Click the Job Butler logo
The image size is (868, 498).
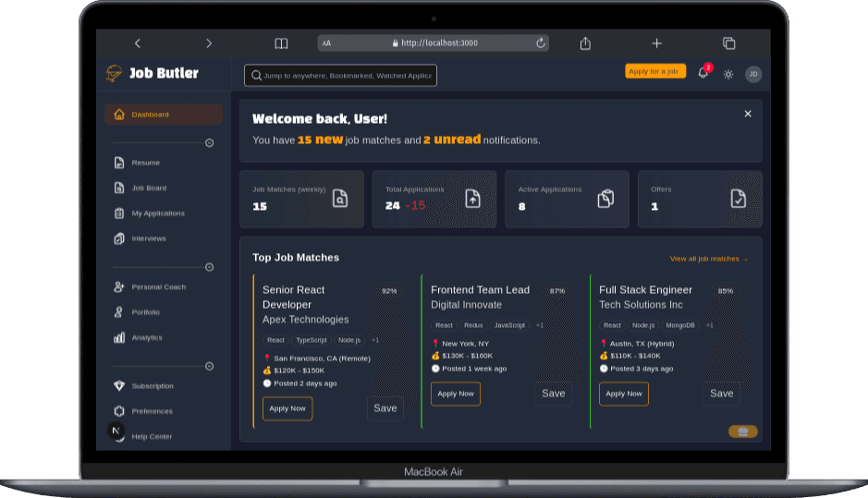(153, 73)
